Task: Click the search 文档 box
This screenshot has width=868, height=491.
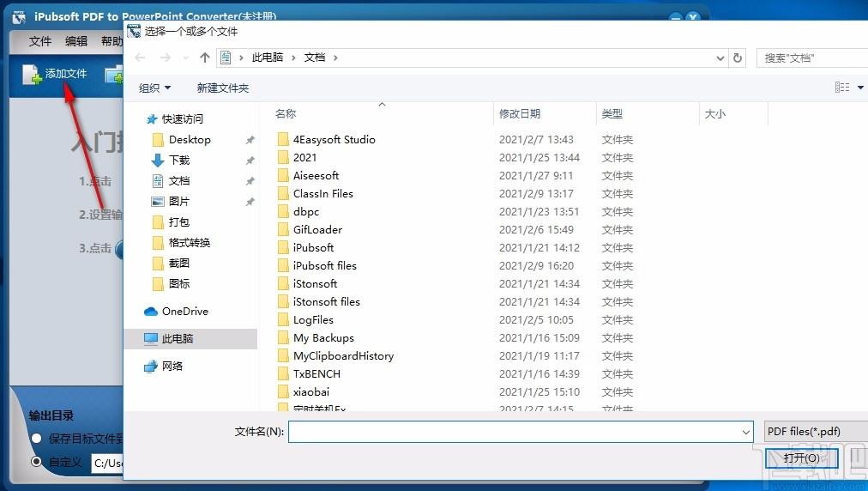Action: 812,58
